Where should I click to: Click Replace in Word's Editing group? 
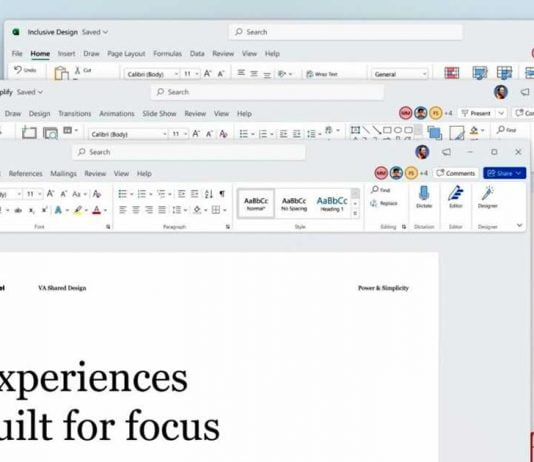[x=384, y=203]
